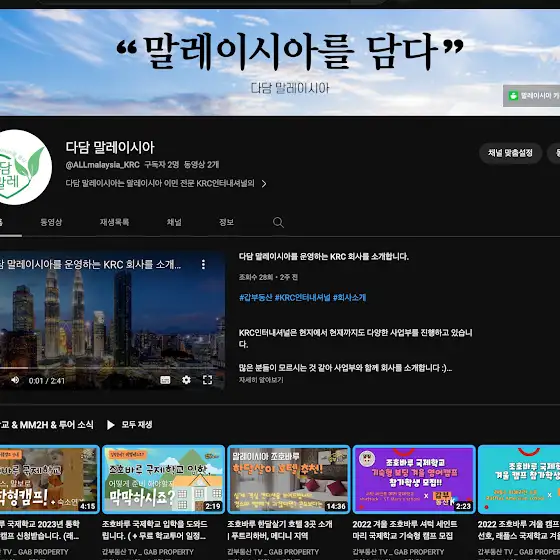Viewport: 560px width, 560px height.
Task: Toggle subtitles on the featured video
Action: click(x=165, y=380)
